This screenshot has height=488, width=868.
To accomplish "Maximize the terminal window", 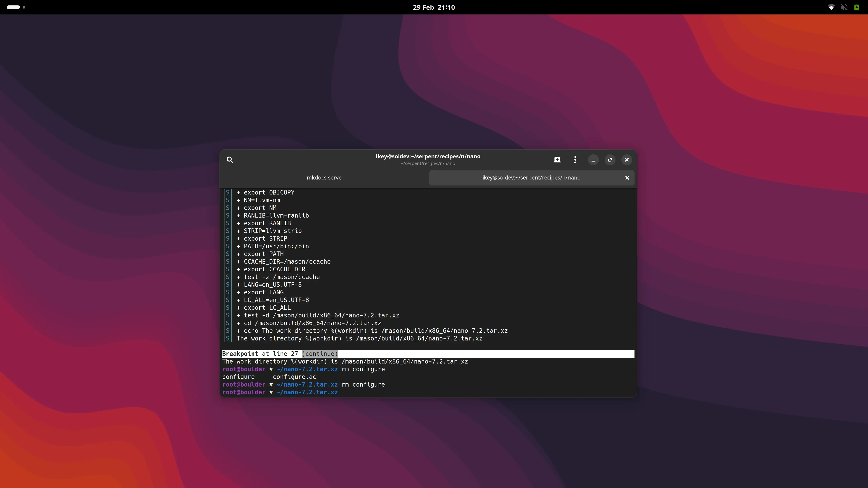I will pos(610,160).
